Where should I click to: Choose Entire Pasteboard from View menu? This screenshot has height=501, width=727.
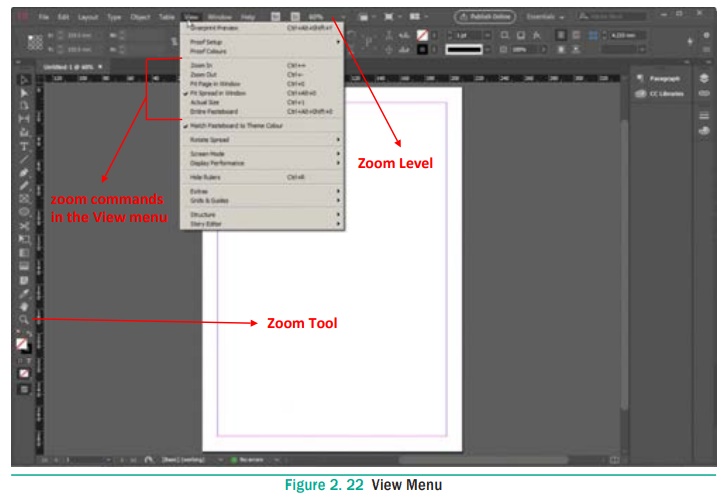(262, 111)
